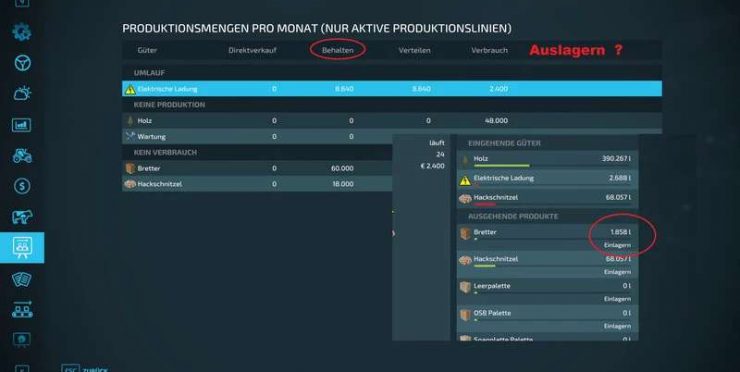Select the Elektrische Ladung highlighted row
This screenshot has height=372, width=740.
pos(392,89)
